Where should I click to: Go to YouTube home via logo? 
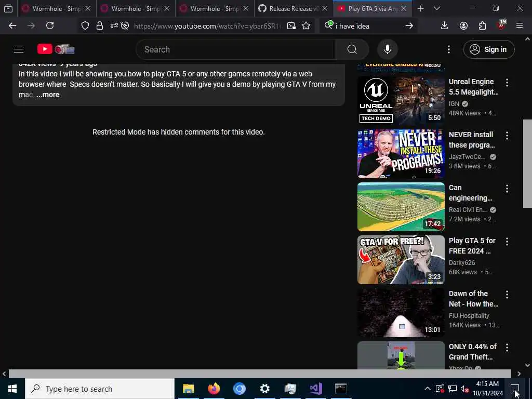click(56, 49)
